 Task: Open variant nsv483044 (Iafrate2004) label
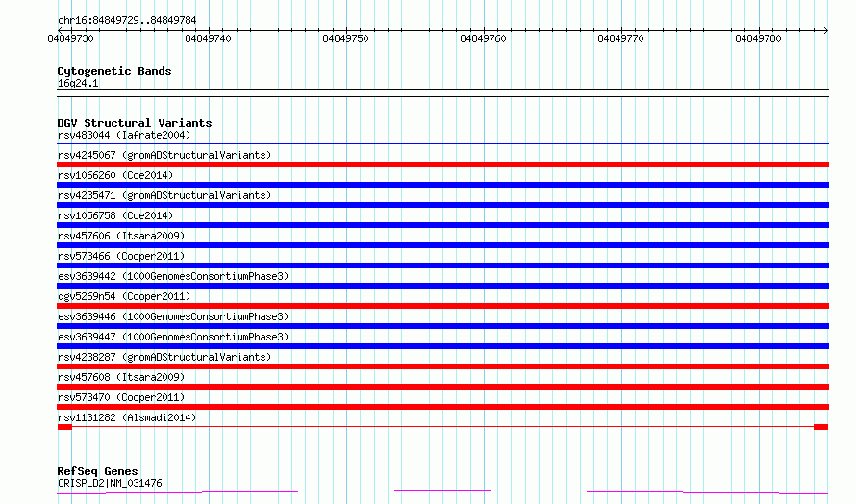(124, 135)
